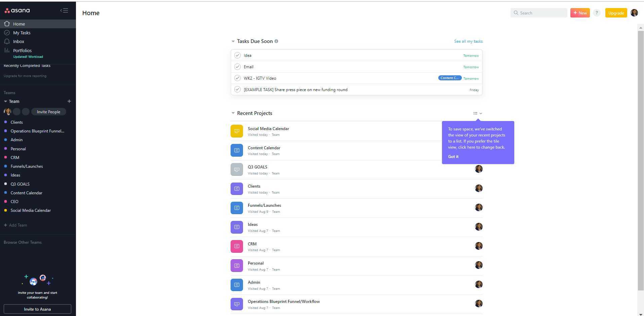Click the CRM pink project icon
Screen dimensions: 644x316
[237, 246]
